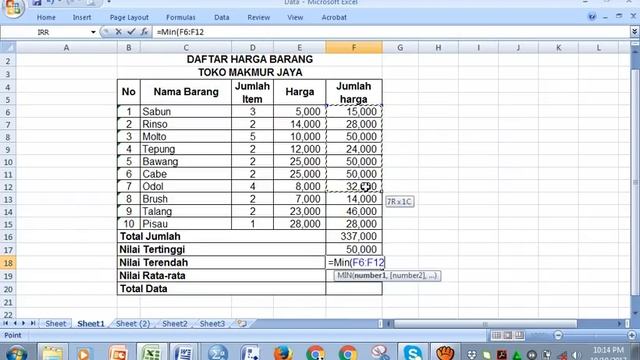Image resolution: width=640 pixels, height=360 pixels.
Task: Expand the Name Box function dropdown
Action: [x=93, y=32]
